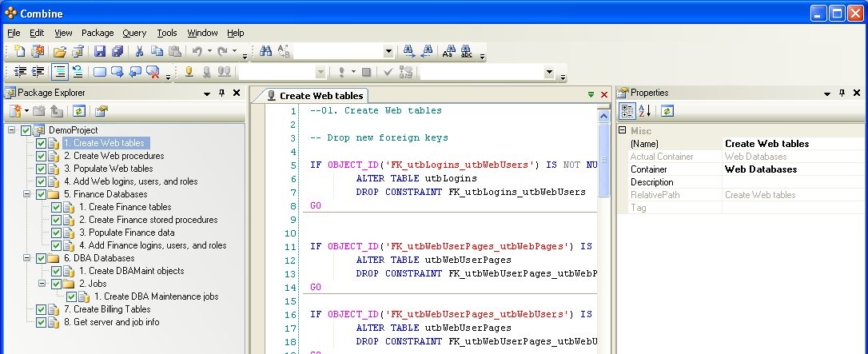Click the Refresh icon in Package Explorer toolbar
Image resolution: width=868 pixels, height=354 pixels.
click(x=78, y=111)
